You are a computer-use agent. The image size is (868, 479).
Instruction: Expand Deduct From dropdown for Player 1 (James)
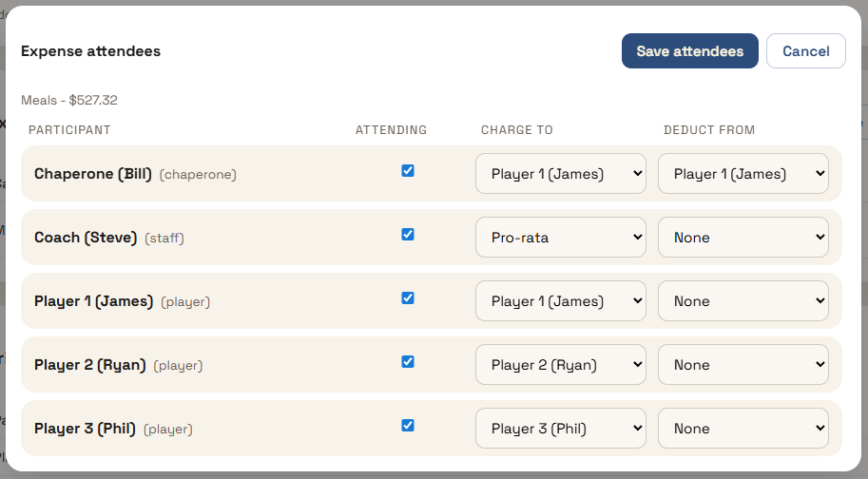[743, 301]
